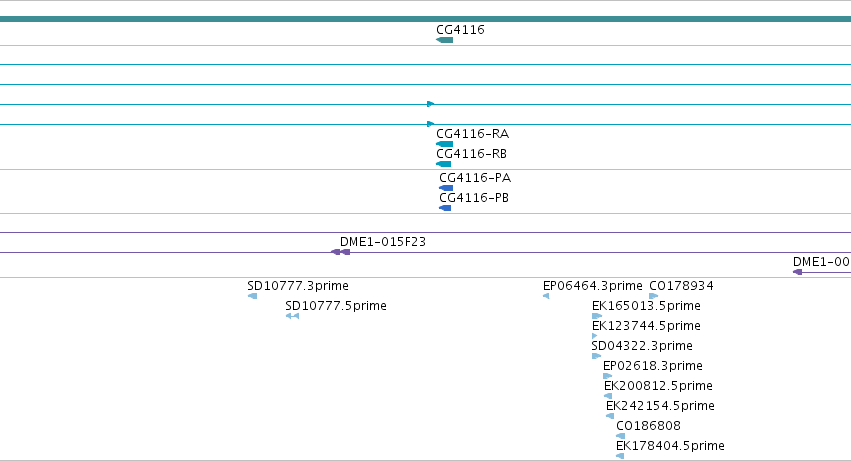
Task: Click the EP06464.3prime label
Action: [593, 286]
